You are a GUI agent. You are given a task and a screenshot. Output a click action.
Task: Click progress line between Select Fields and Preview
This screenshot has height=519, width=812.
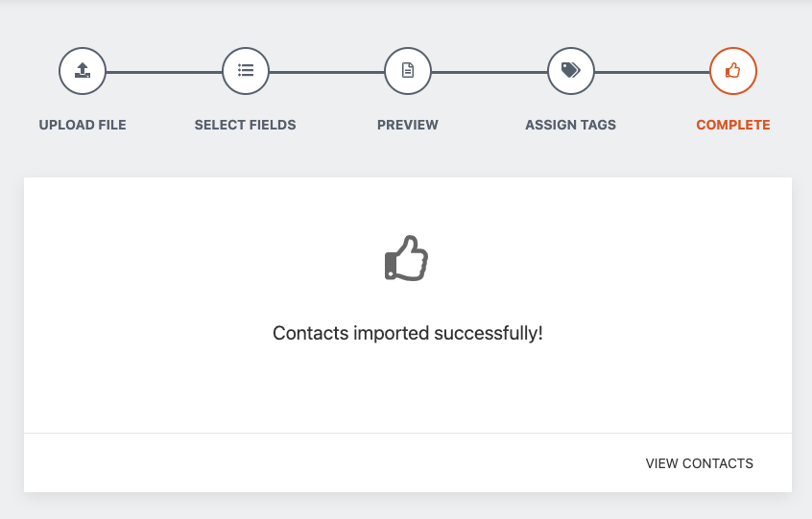click(x=326, y=72)
